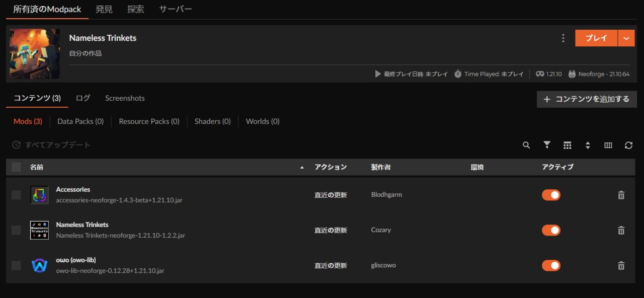Switch to the Screenshots tab
Viewport: 644px width, 298px height.
coord(125,98)
